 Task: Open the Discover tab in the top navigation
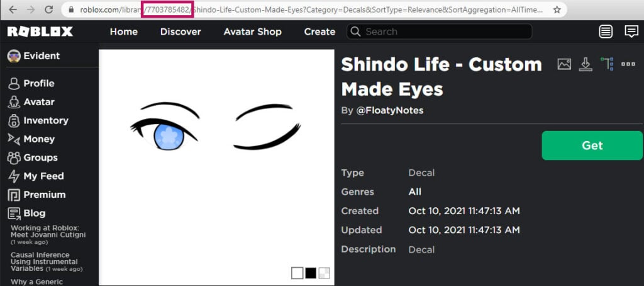(180, 31)
